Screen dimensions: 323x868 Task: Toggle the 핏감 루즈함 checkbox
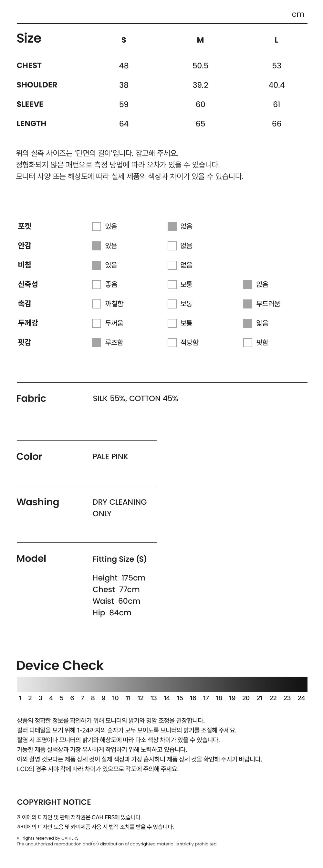[97, 343]
